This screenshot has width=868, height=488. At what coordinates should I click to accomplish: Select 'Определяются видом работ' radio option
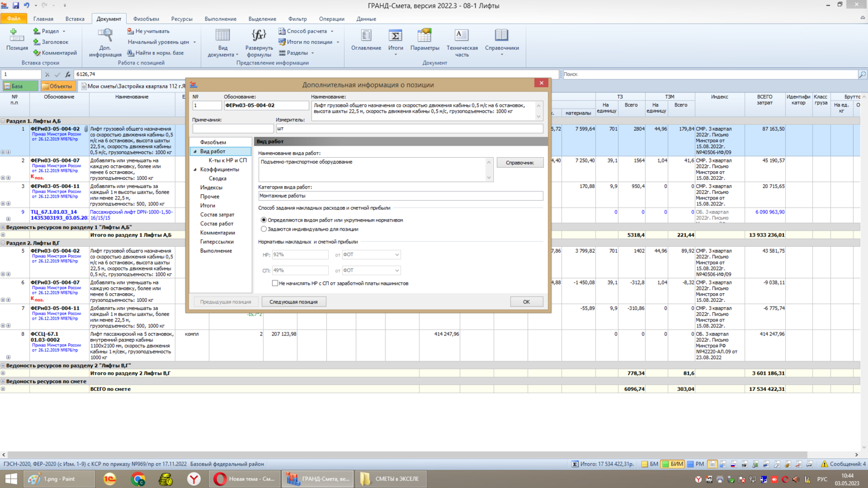[x=264, y=220]
